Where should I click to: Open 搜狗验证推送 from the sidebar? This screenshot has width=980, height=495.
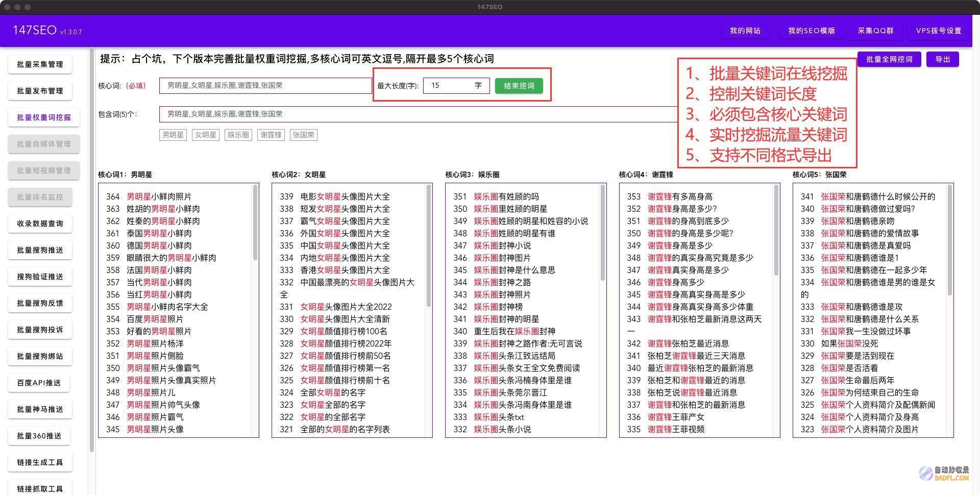(40, 277)
